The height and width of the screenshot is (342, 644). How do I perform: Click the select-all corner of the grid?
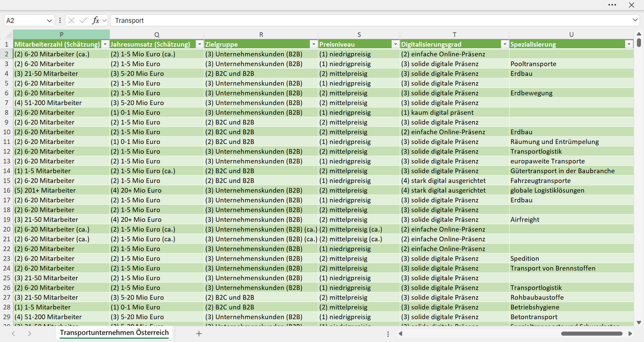(6, 34)
